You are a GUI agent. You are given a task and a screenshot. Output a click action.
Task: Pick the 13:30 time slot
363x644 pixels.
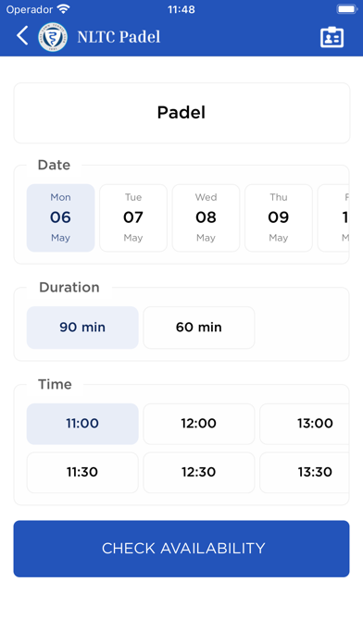[305, 472]
